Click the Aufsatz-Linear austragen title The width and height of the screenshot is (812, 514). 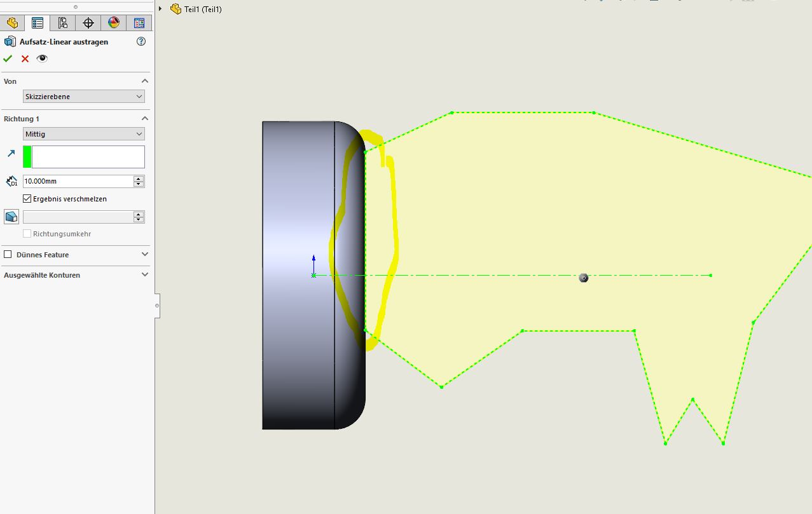pyautogui.click(x=64, y=42)
